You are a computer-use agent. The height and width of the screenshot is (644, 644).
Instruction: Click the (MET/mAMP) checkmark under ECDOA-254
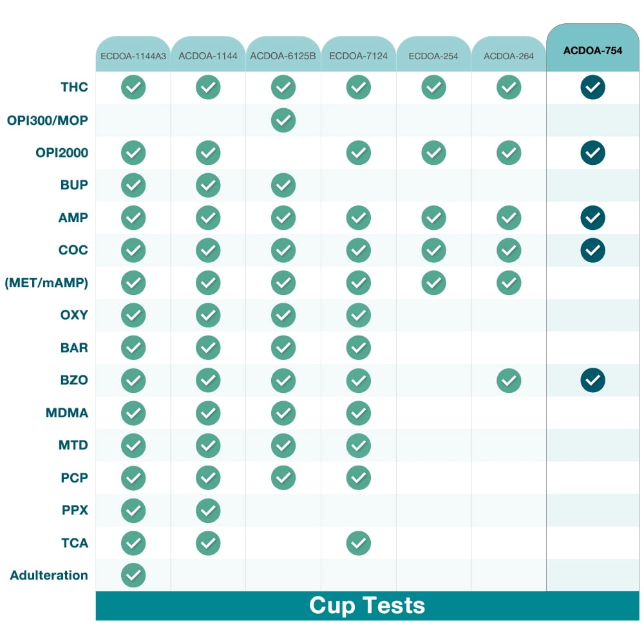point(433,283)
